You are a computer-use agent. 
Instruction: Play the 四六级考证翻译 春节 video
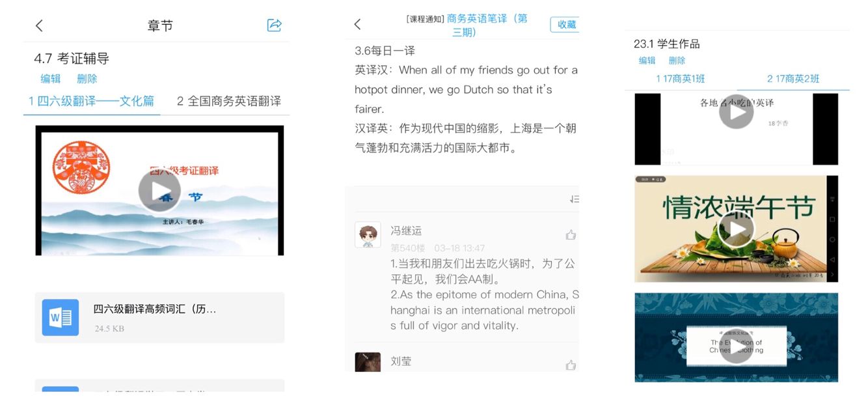(x=159, y=191)
